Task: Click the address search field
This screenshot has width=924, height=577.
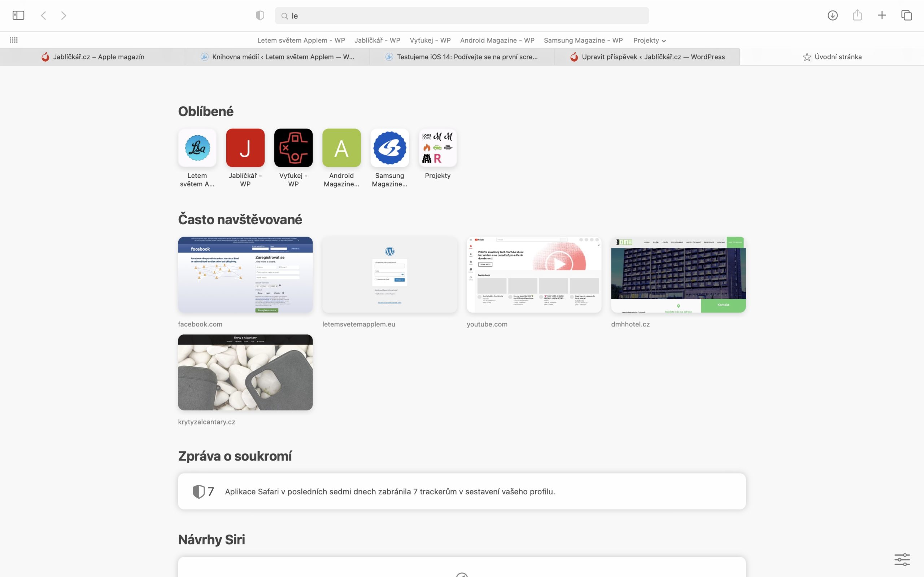Action: tap(462, 16)
